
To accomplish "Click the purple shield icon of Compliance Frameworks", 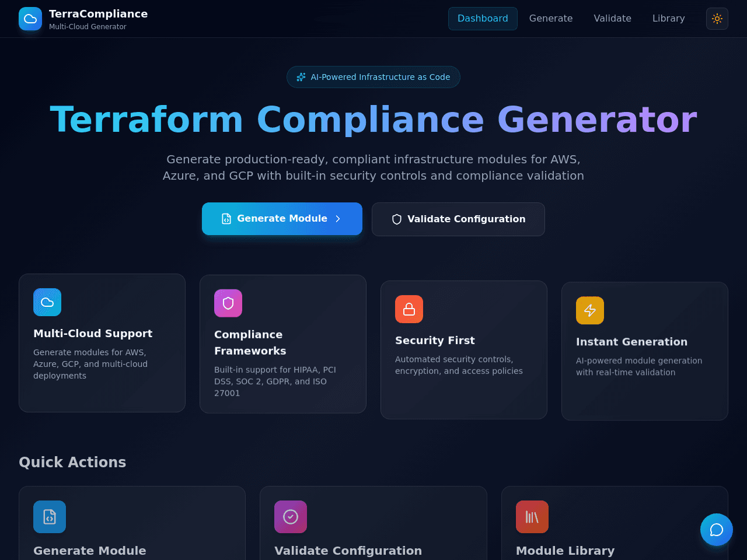I will click(x=228, y=303).
